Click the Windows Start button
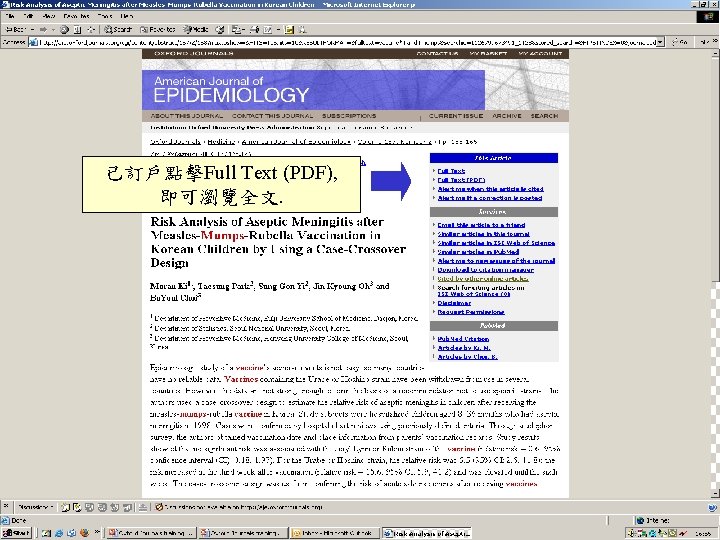 [16, 533]
